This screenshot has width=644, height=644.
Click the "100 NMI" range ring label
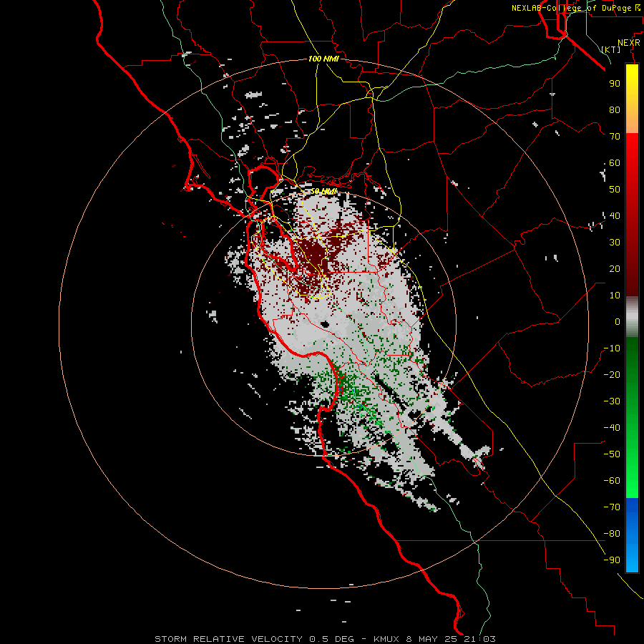[x=323, y=59]
